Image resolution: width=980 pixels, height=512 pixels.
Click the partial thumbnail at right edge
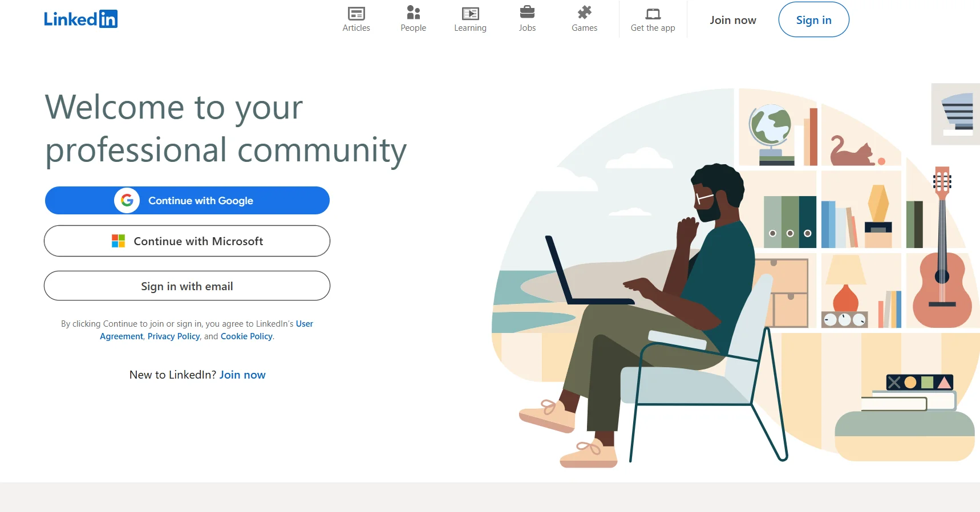(x=956, y=114)
